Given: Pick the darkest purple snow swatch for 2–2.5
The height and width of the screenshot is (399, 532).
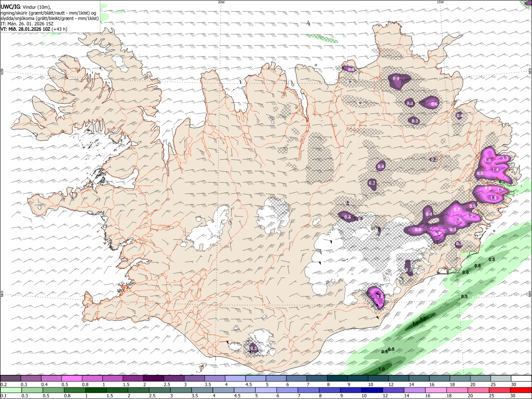Looking at the screenshot, I should click(x=153, y=378).
